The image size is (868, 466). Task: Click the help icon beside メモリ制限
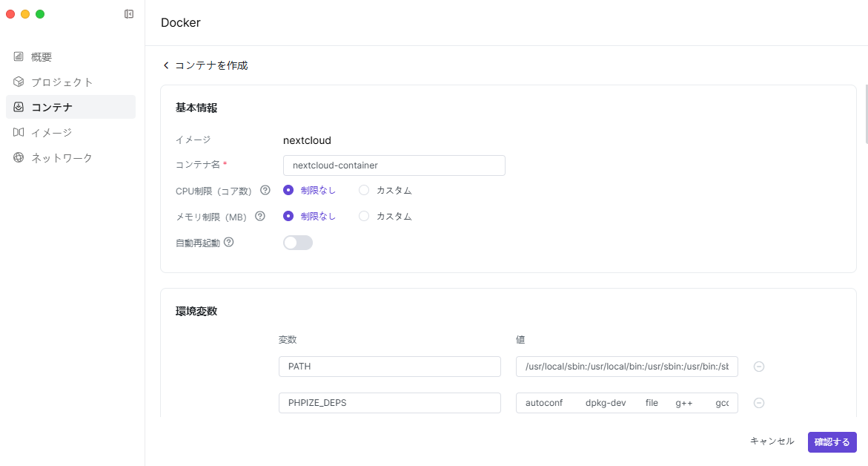pos(260,217)
